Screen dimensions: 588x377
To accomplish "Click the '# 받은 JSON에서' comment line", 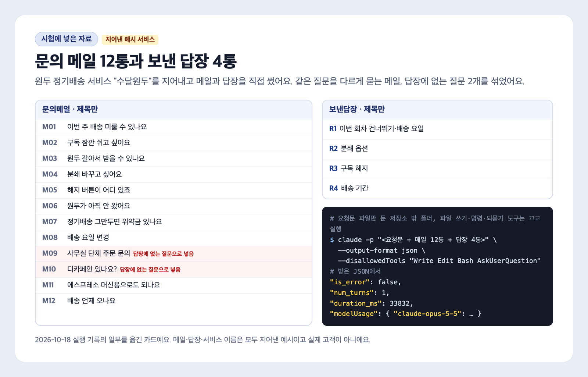I will [x=355, y=271].
